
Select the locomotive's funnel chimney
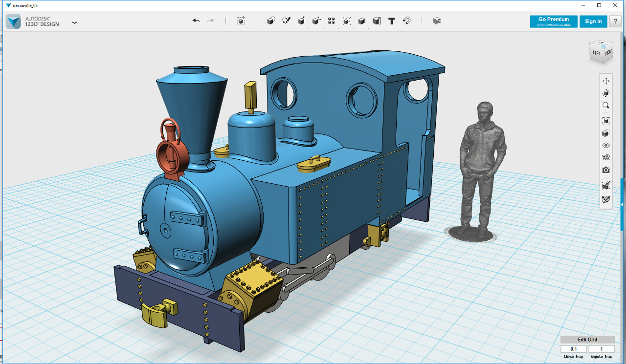tap(192, 117)
